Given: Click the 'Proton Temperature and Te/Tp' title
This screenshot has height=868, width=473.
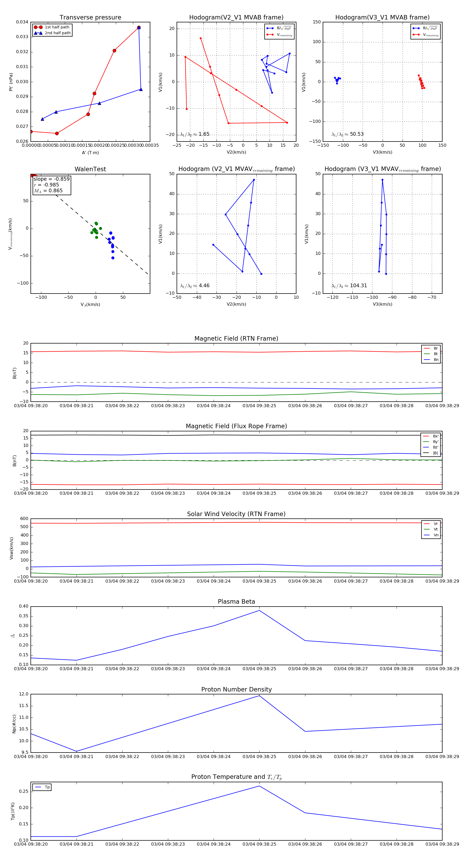Looking at the screenshot, I should 236,777.
